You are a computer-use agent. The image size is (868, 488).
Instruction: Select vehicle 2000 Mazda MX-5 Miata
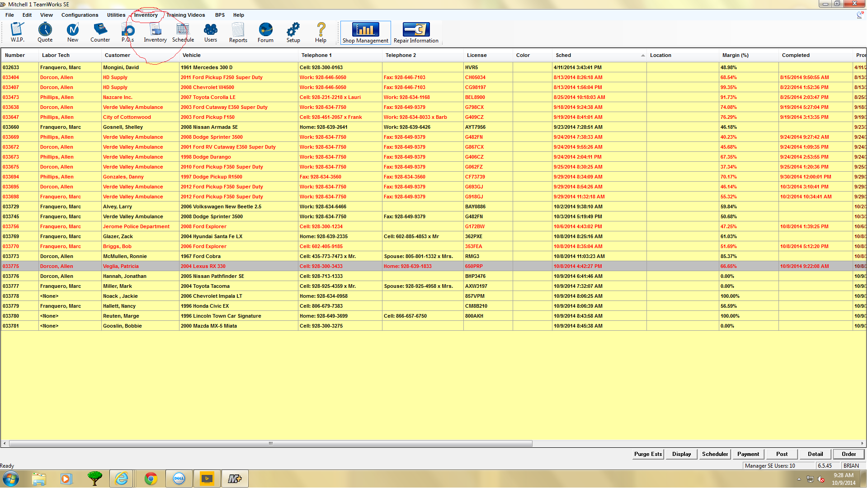pyautogui.click(x=208, y=326)
